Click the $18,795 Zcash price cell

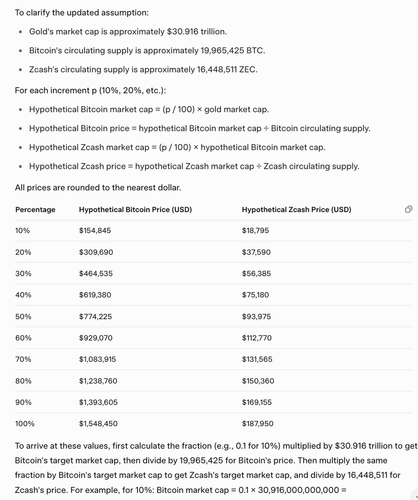coord(255,230)
